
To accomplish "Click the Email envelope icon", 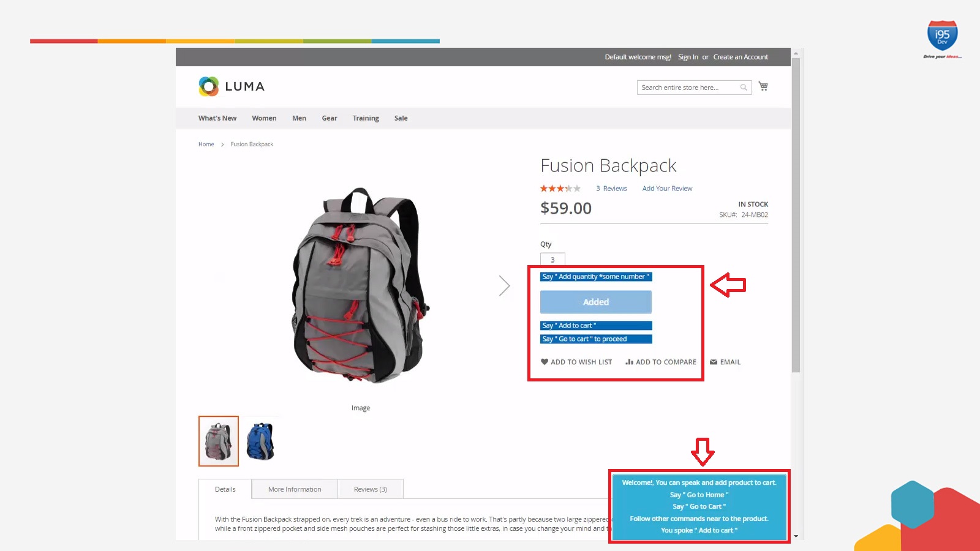I will [714, 362].
